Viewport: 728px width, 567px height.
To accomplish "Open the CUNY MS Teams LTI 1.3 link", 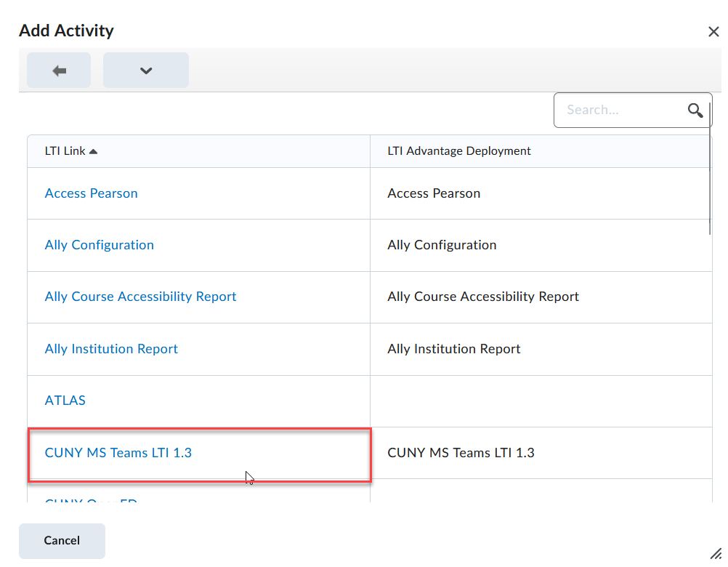I will pos(118,453).
